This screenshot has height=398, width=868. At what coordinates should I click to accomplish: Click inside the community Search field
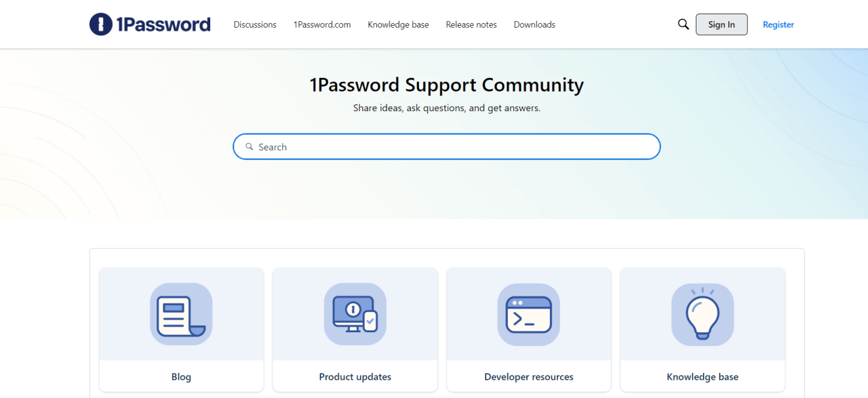tap(446, 146)
